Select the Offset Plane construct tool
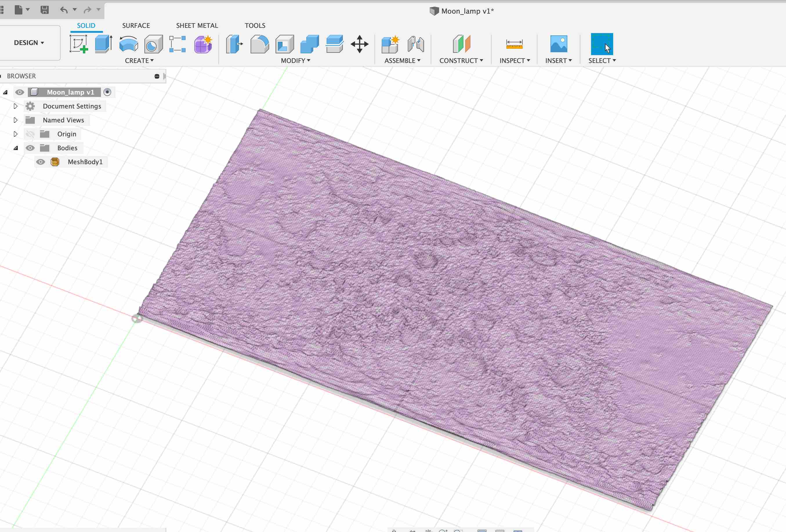786x532 pixels. (x=461, y=44)
